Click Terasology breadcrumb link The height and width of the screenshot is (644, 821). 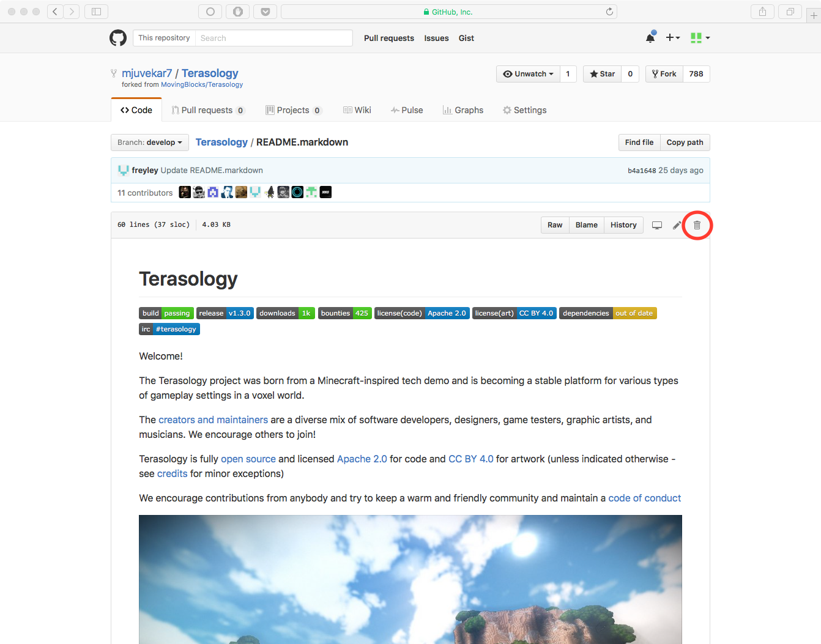pos(221,142)
